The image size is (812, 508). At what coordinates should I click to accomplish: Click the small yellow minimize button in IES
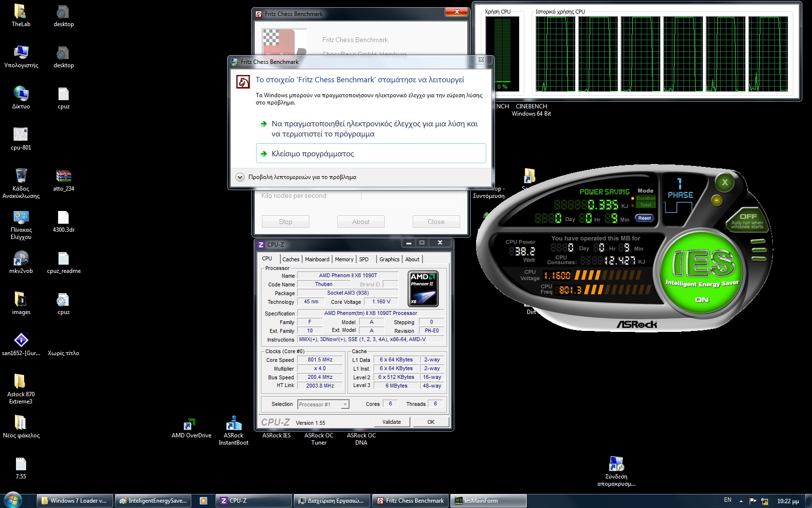[717, 200]
